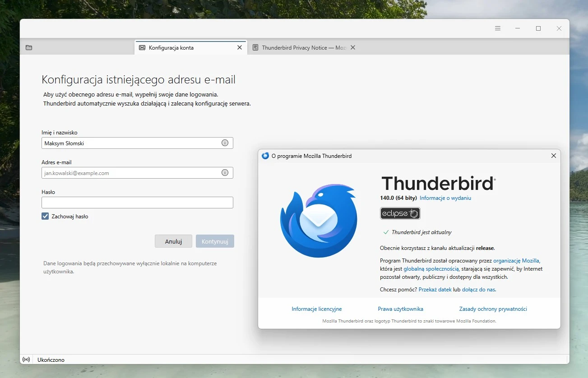Click info icon in e-mail field
588x378 pixels.
tap(225, 173)
